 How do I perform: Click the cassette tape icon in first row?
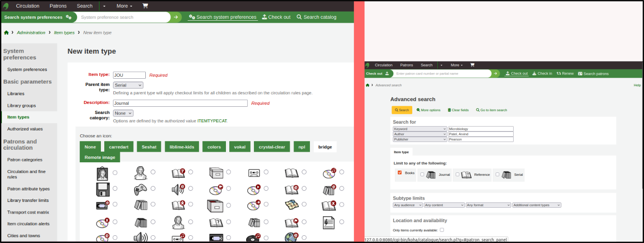tap(254, 172)
